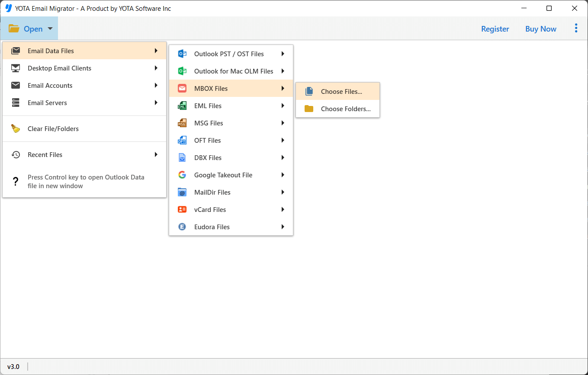
Task: Select MailDir Files menu entry
Action: 231,192
